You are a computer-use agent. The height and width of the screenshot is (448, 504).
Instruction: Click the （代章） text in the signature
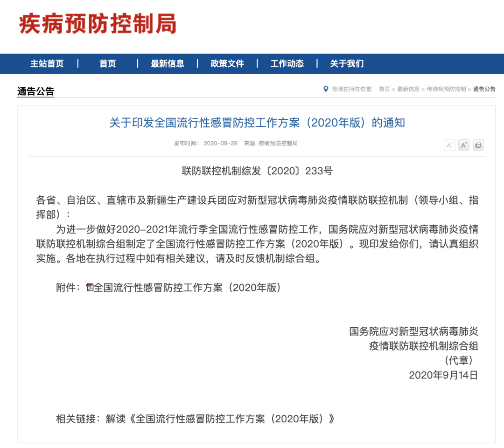click(x=459, y=360)
